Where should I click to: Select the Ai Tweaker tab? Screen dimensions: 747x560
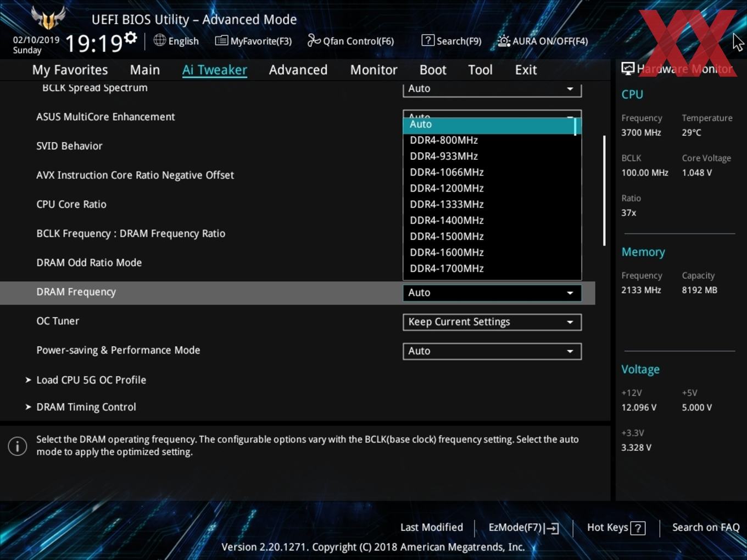[x=215, y=70]
